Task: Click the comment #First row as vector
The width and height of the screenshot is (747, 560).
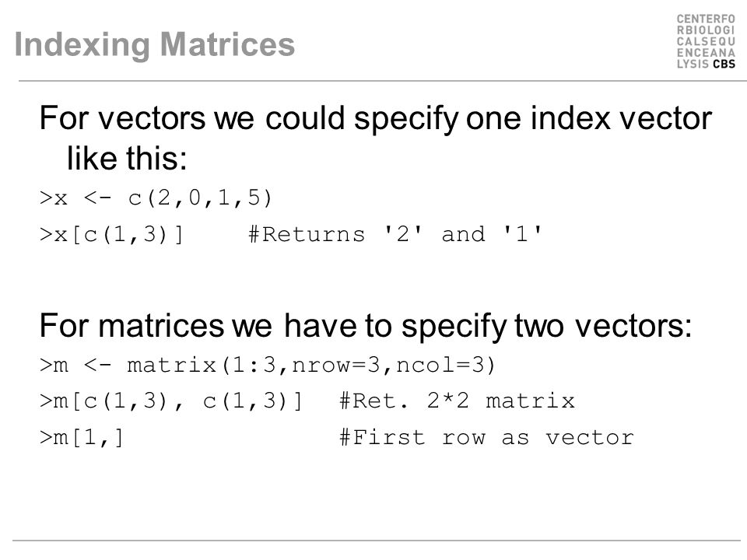Action: tap(486, 437)
